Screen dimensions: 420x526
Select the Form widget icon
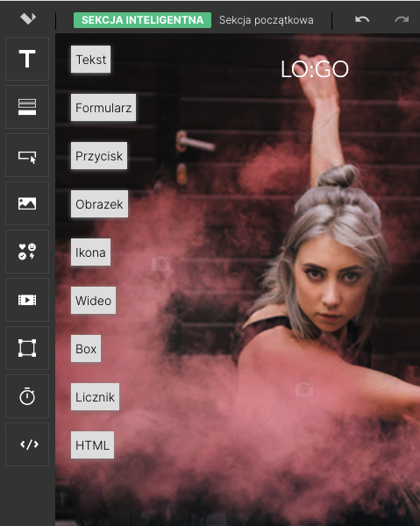point(27,107)
